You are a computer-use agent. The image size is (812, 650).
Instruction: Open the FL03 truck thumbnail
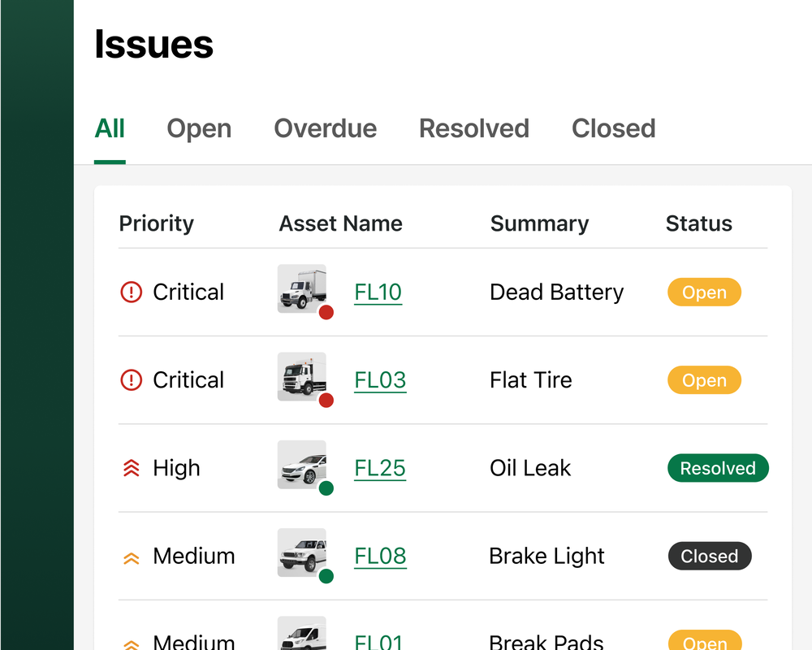(x=302, y=377)
